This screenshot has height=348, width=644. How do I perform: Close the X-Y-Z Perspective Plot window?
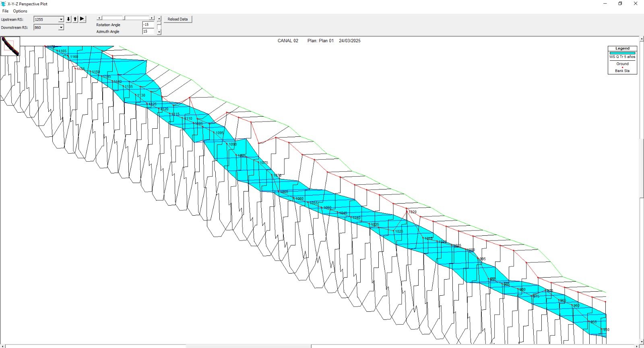click(x=636, y=4)
